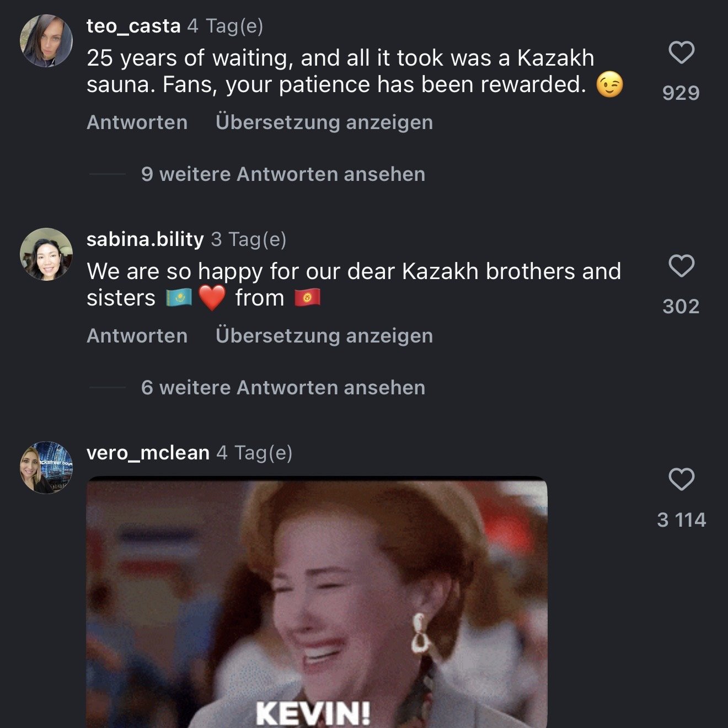Viewport: 728px width, 728px height.
Task: Open the vero_mclean username link
Action: (148, 453)
